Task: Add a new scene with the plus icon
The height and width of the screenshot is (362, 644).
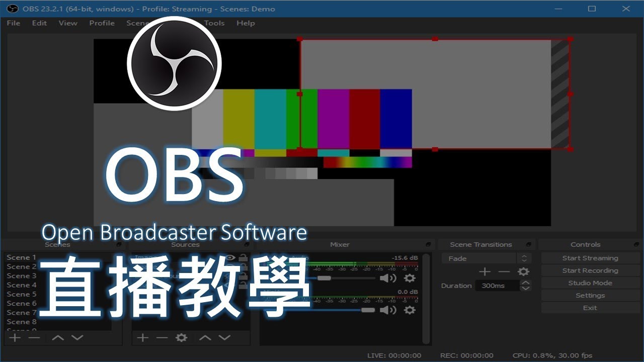Action: 15,337
